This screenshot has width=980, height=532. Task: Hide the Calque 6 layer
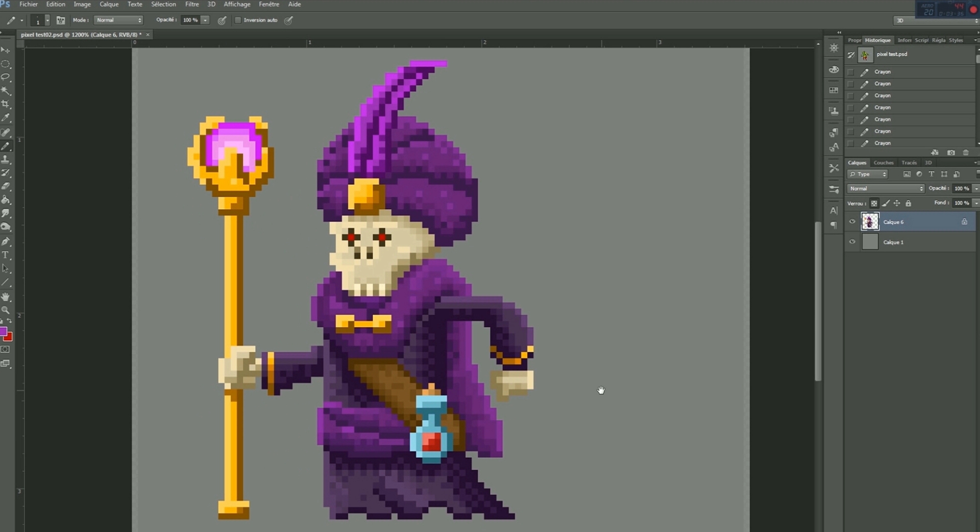852,222
